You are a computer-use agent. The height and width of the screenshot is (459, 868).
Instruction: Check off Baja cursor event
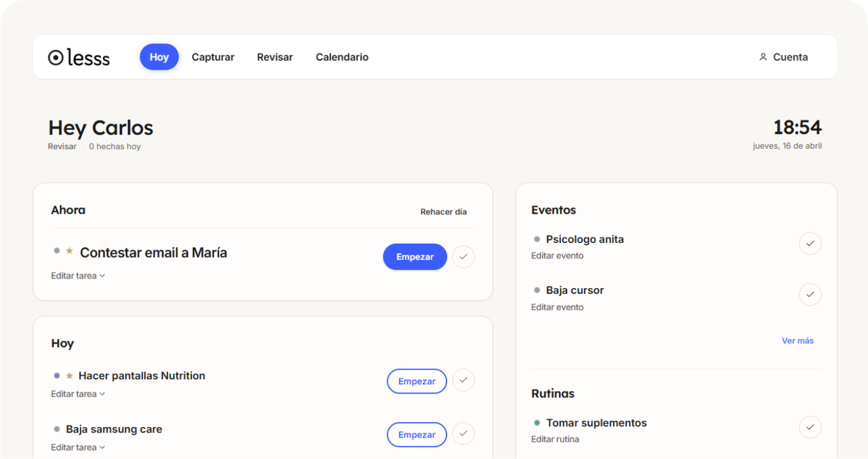pos(810,294)
